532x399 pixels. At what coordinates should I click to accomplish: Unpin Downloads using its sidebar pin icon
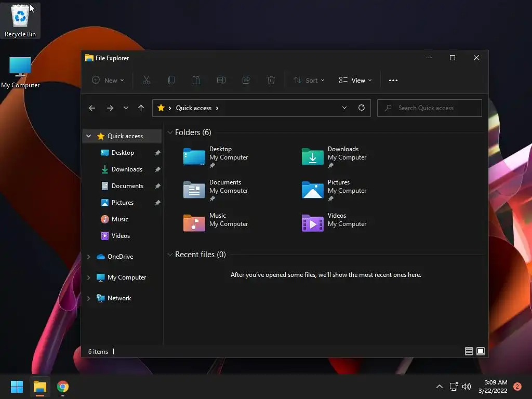coord(157,169)
